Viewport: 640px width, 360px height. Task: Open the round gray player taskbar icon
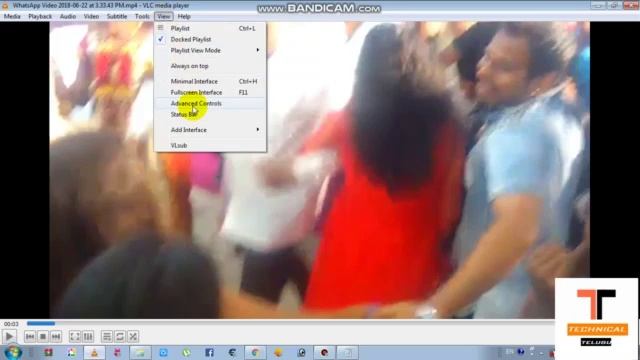302,352
